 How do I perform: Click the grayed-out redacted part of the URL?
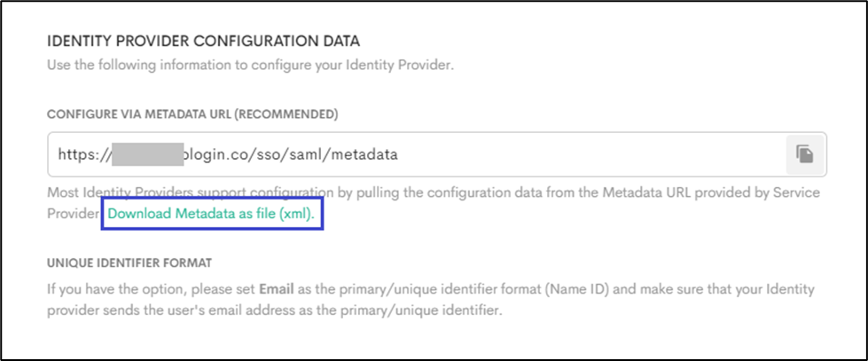pyautogui.click(x=146, y=154)
